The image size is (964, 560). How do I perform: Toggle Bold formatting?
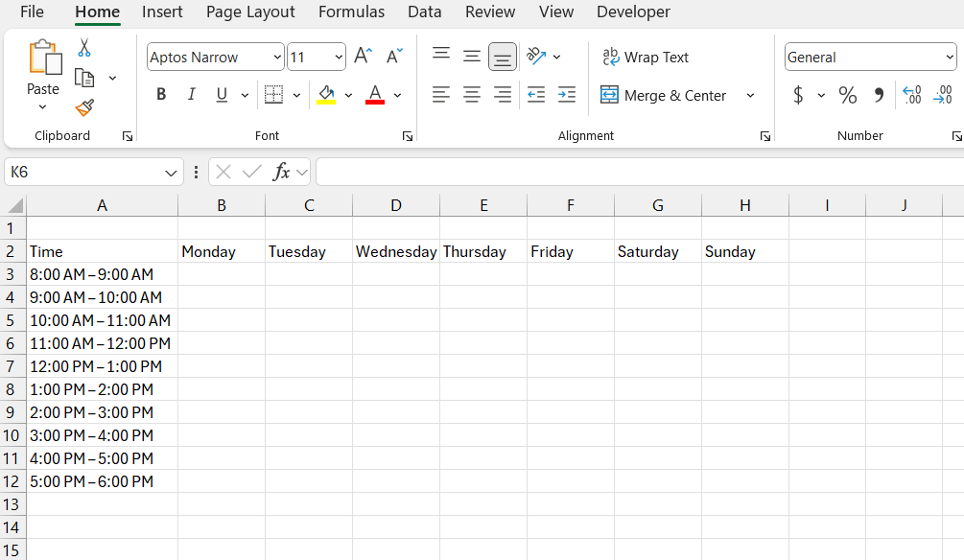point(161,95)
